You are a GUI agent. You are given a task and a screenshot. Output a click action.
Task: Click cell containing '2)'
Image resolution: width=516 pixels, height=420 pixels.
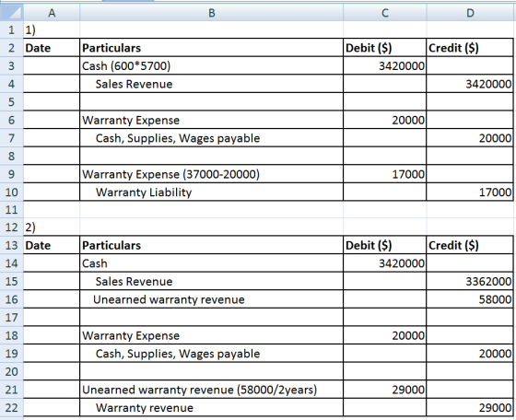point(52,227)
